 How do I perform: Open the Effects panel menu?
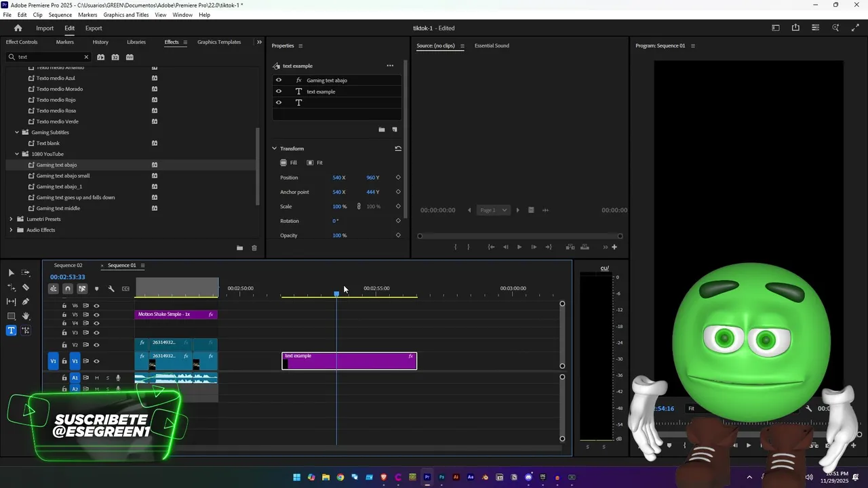185,42
